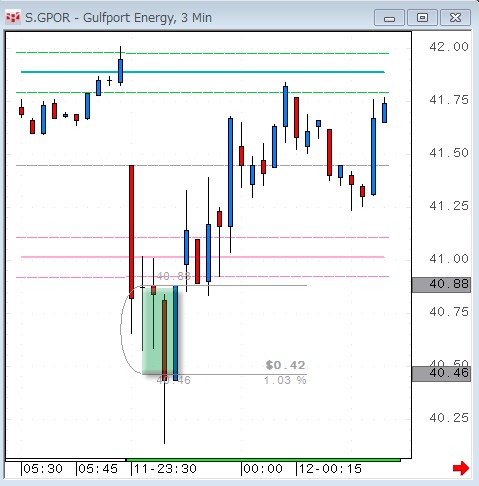Click the 05:30 time axis label
This screenshot has width=479, height=486.
coord(43,469)
